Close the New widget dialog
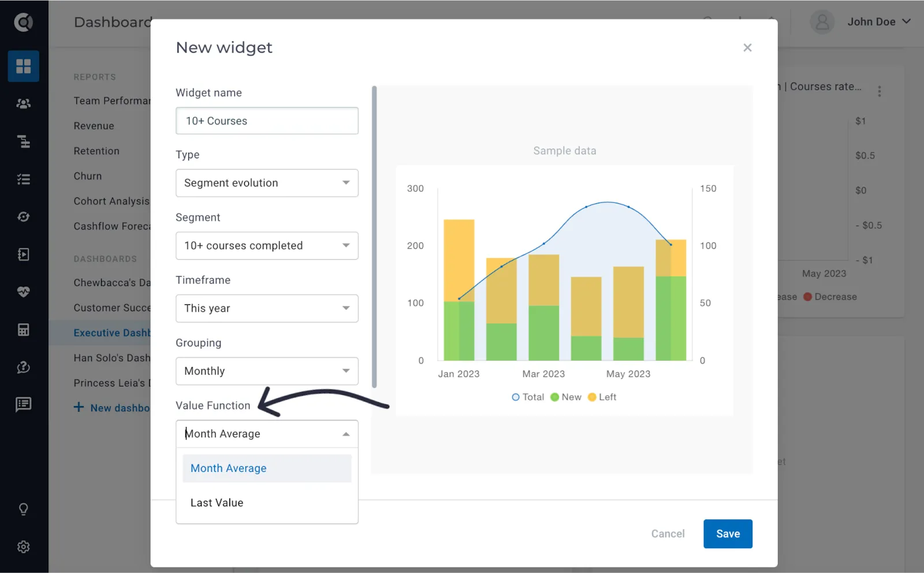 pyautogui.click(x=747, y=48)
